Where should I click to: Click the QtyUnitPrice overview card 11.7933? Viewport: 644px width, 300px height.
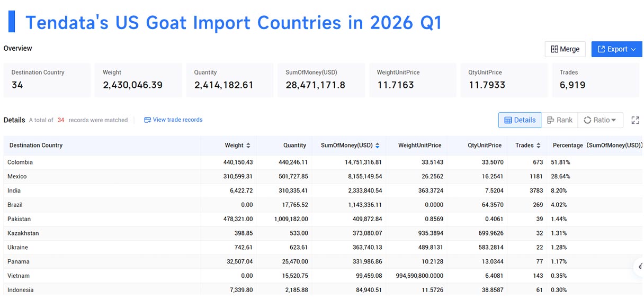point(504,80)
